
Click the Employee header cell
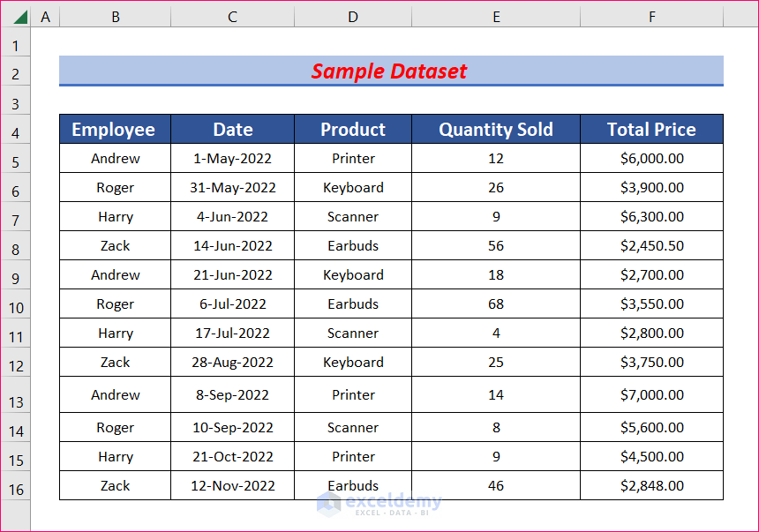(116, 129)
